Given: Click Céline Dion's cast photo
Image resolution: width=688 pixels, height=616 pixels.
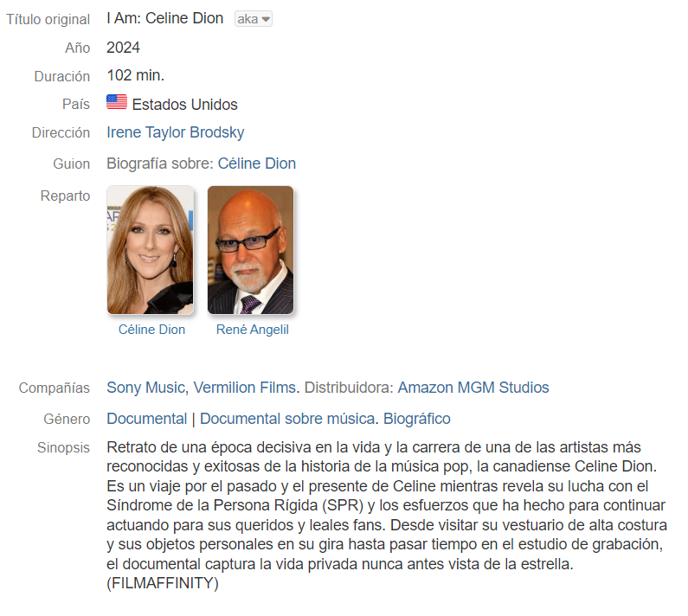Looking at the screenshot, I should click(150, 250).
